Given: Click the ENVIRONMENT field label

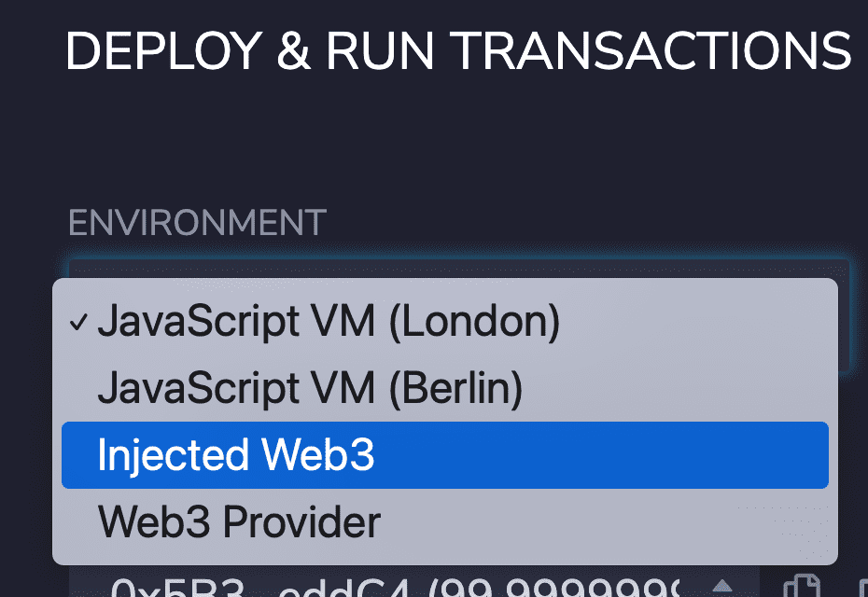Looking at the screenshot, I should pos(197,223).
